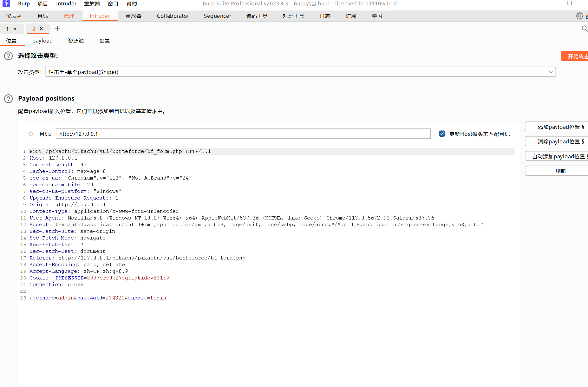
Task: Switch to 编码工具 tab
Action: point(257,16)
